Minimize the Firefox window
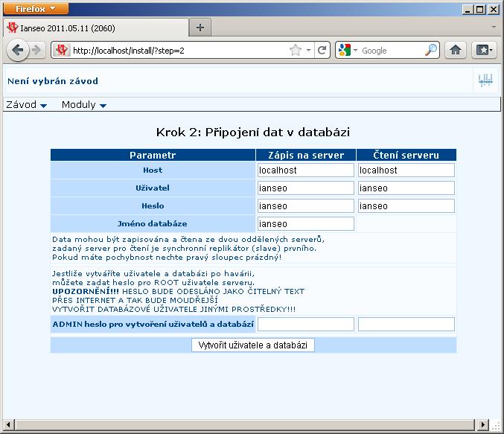The height and width of the screenshot is (434, 504). pos(468,10)
